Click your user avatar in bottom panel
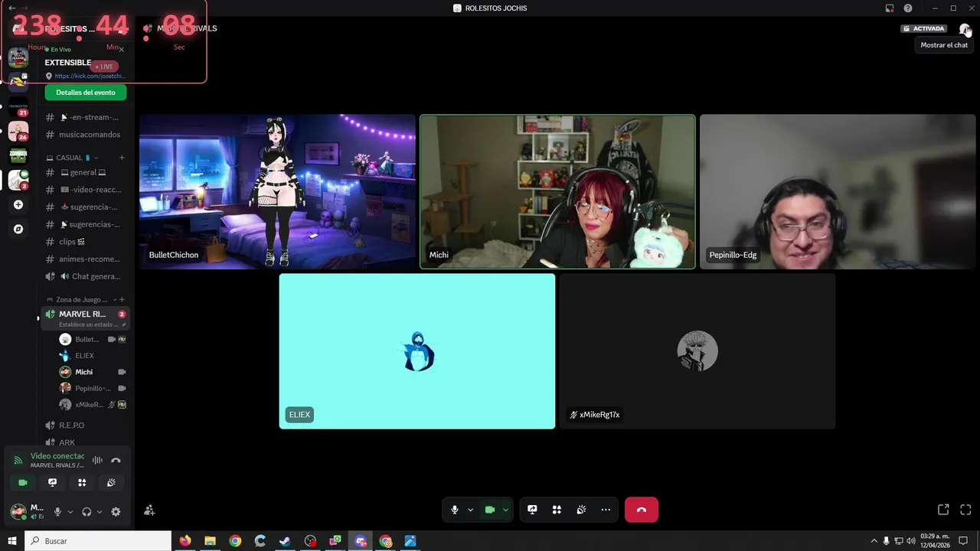 pos(18,511)
